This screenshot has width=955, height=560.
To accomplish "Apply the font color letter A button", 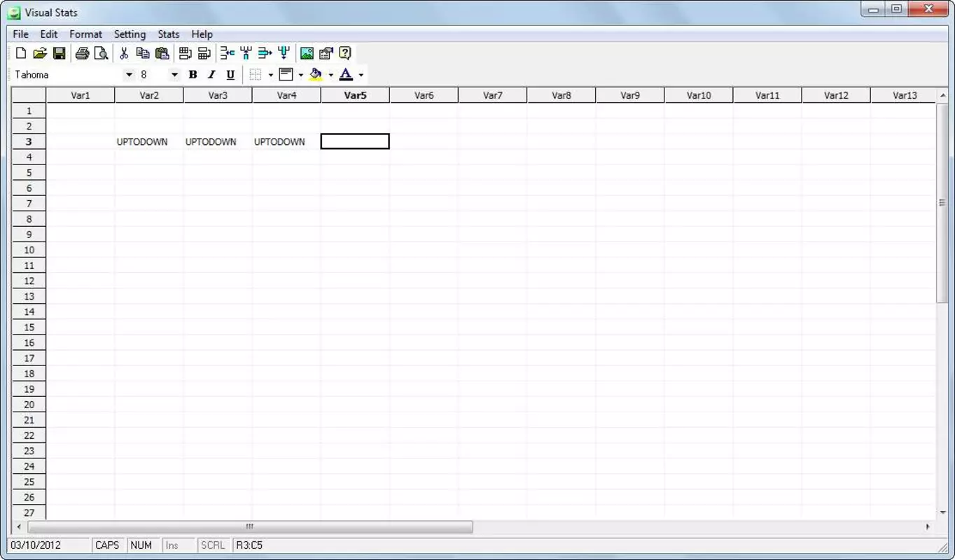I will (346, 74).
